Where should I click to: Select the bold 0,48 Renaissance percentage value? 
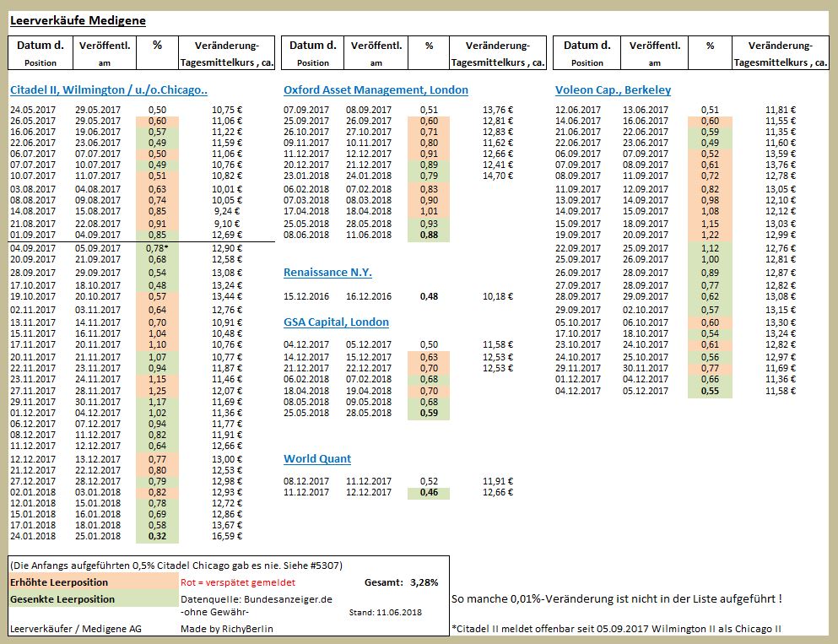click(429, 298)
